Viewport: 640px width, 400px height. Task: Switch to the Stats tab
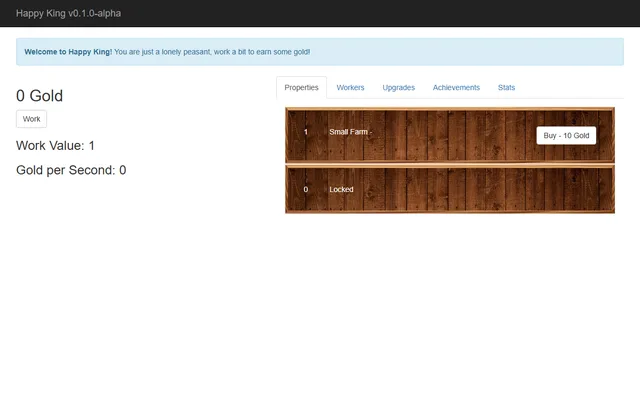[x=506, y=87]
